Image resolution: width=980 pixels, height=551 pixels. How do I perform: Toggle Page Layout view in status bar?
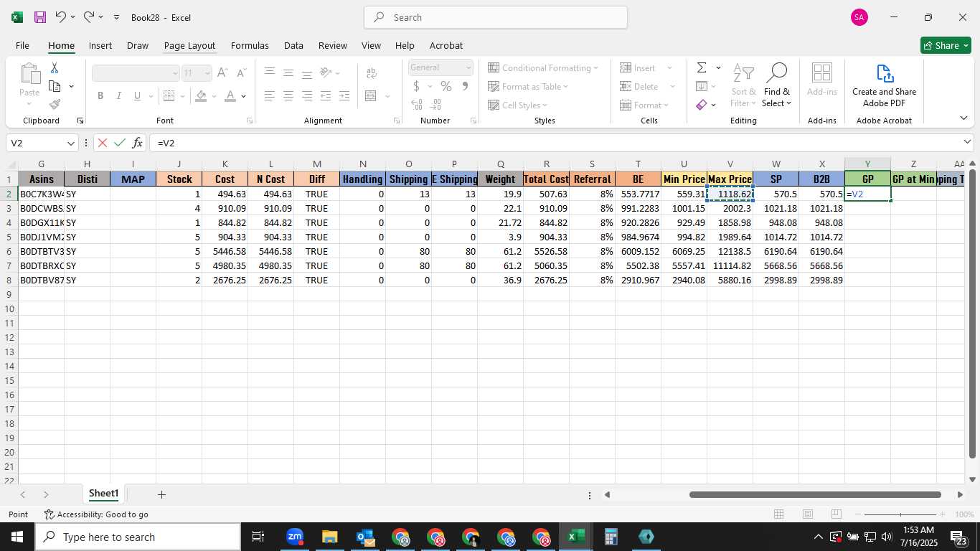point(808,514)
